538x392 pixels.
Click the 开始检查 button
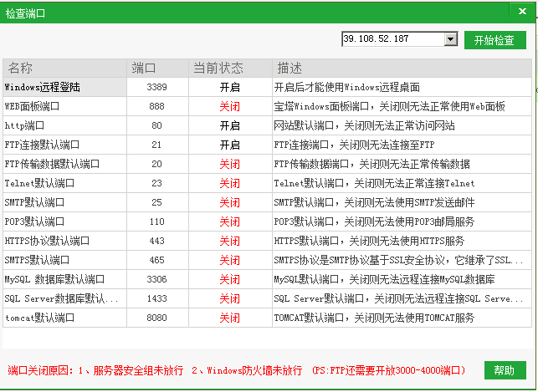click(494, 40)
